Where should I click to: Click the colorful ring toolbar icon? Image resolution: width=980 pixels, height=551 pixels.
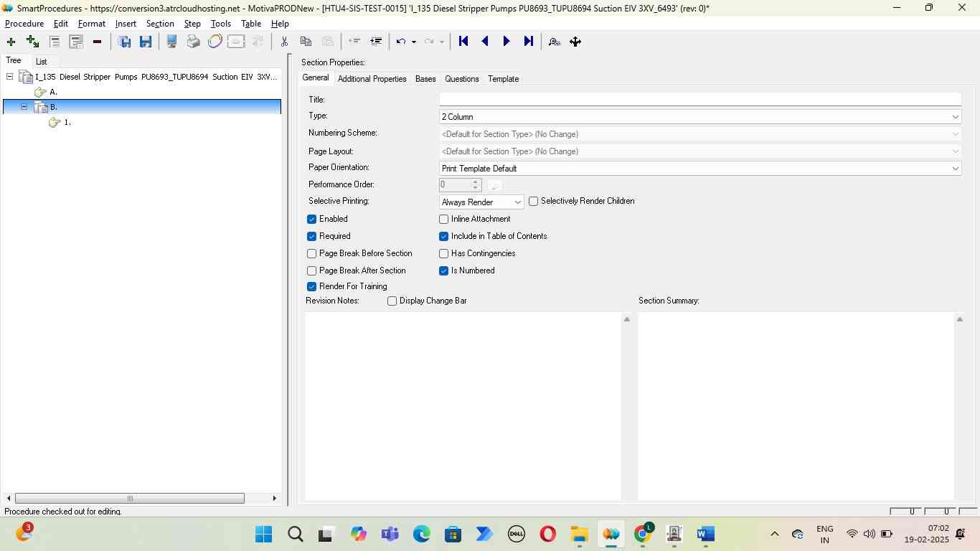tap(215, 42)
